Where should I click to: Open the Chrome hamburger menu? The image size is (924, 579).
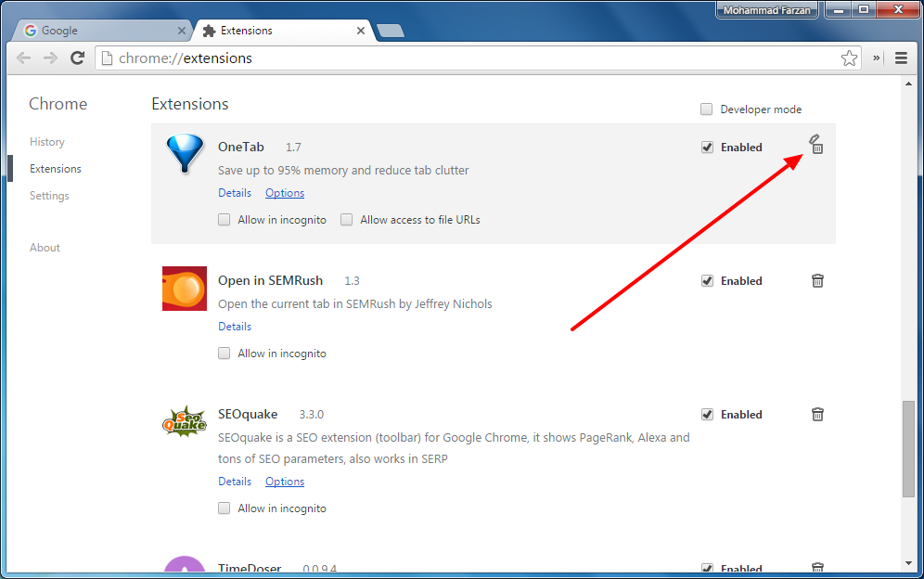(x=901, y=58)
